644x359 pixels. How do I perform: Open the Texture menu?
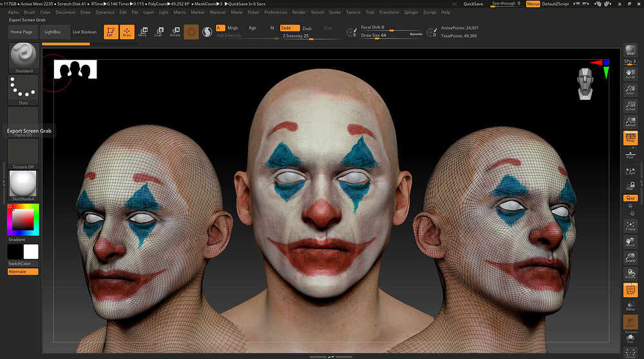click(353, 12)
